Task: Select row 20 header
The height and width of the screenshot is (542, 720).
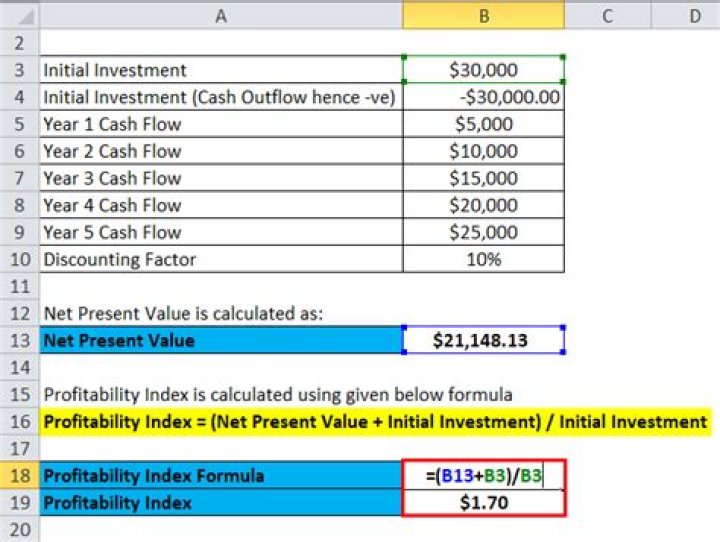Action: pos(19,530)
